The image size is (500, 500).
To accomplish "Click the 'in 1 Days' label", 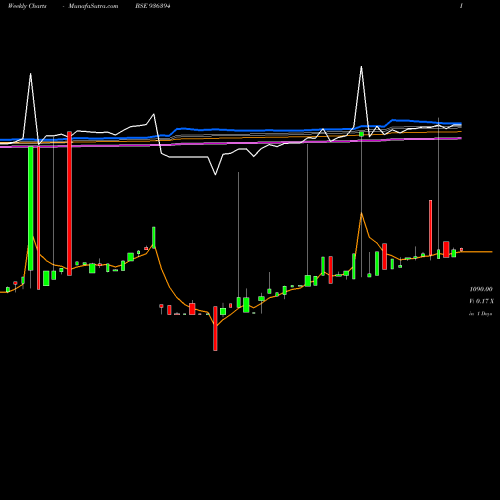I will tap(481, 314).
